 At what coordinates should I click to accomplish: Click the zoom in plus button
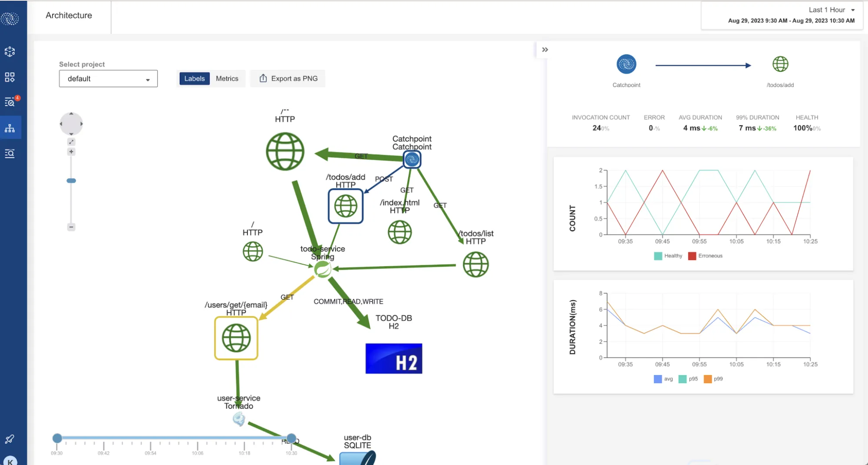71,152
